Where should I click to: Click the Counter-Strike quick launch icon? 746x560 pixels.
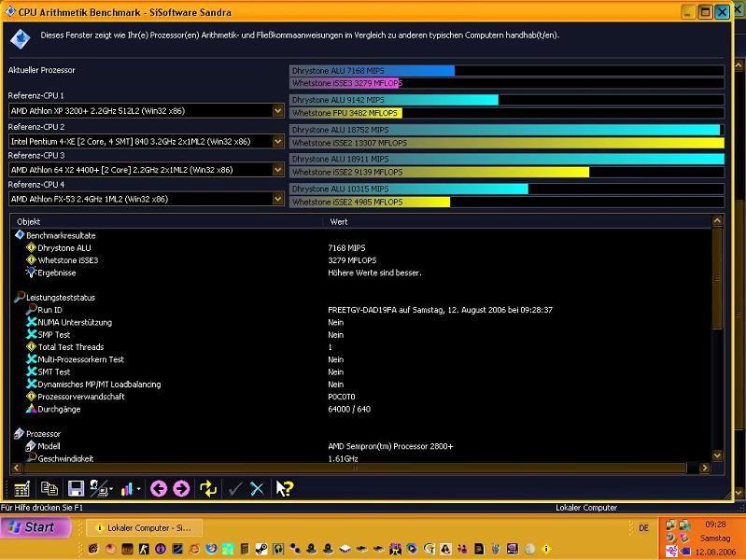coord(144,549)
